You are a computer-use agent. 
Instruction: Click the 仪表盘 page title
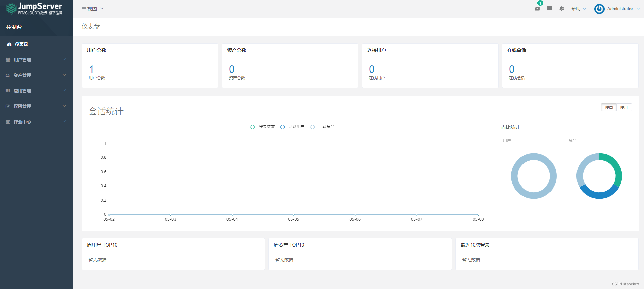[x=91, y=26]
